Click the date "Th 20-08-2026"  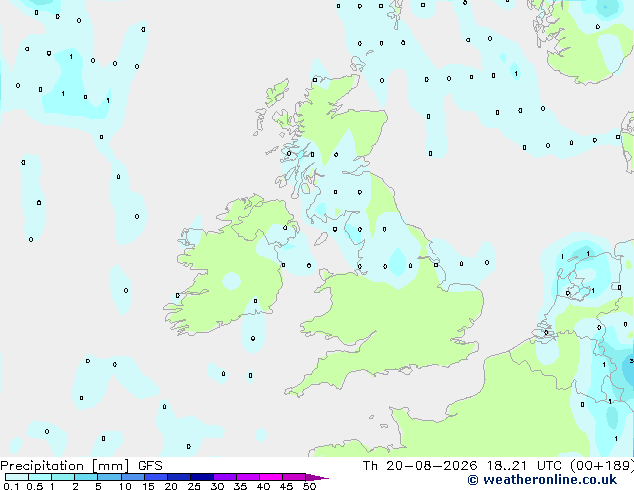click(x=420, y=466)
